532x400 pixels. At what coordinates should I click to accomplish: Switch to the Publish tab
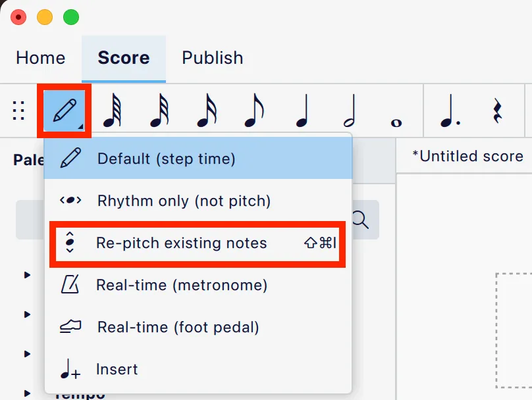pyautogui.click(x=213, y=58)
